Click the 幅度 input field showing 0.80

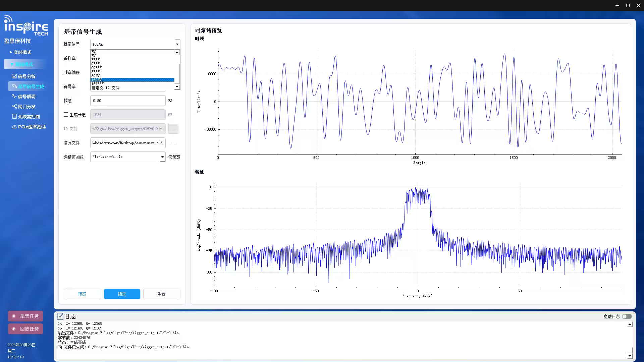(128, 101)
